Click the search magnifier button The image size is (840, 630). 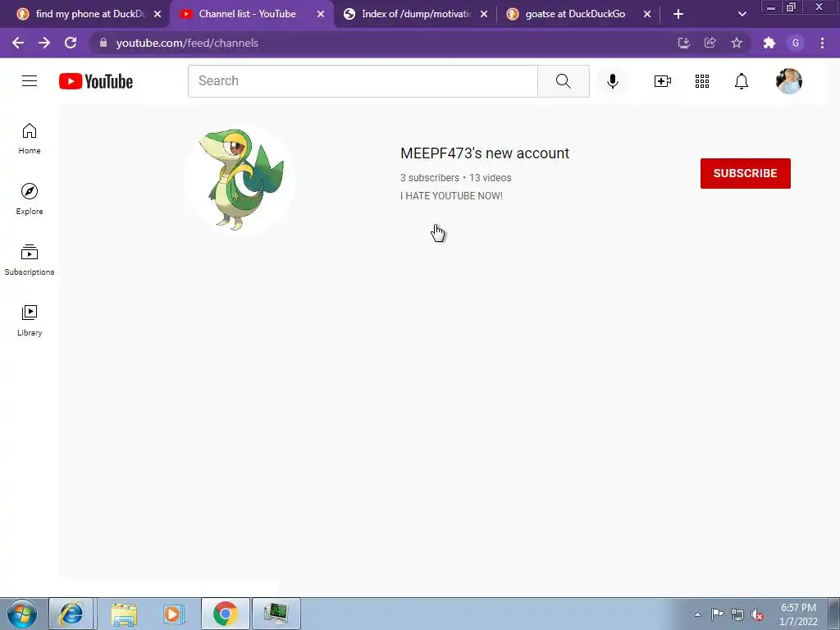pyautogui.click(x=563, y=81)
